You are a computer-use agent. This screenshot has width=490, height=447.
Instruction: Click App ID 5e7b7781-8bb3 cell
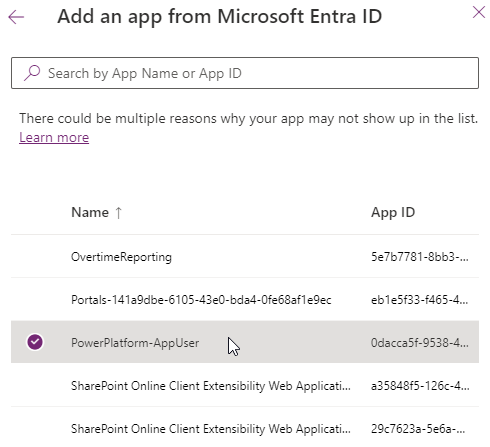pyautogui.click(x=420, y=257)
